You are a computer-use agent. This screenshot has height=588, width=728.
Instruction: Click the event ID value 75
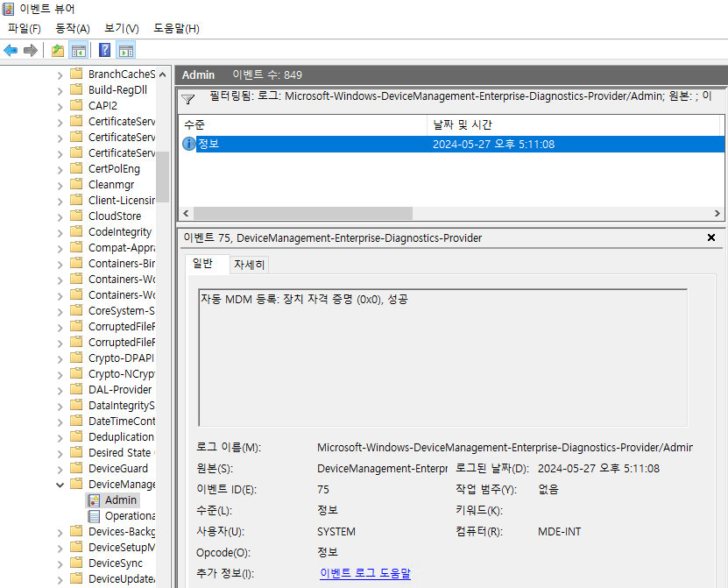[323, 490]
